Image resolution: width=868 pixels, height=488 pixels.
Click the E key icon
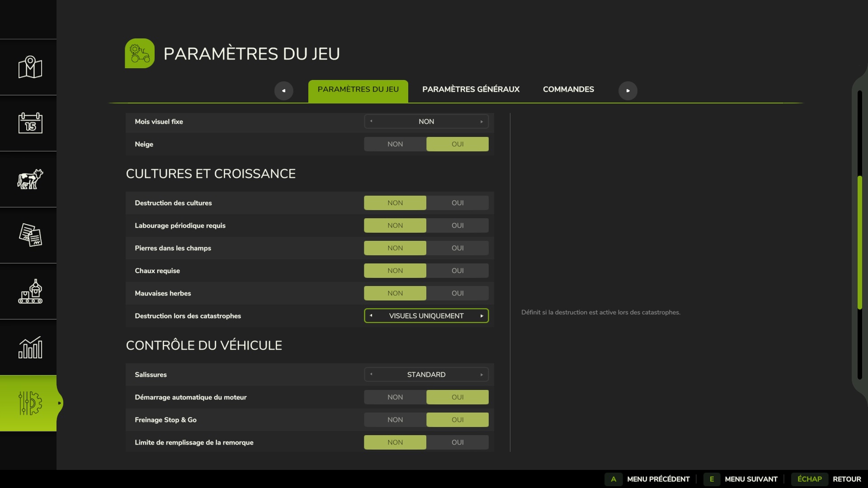coord(712,479)
